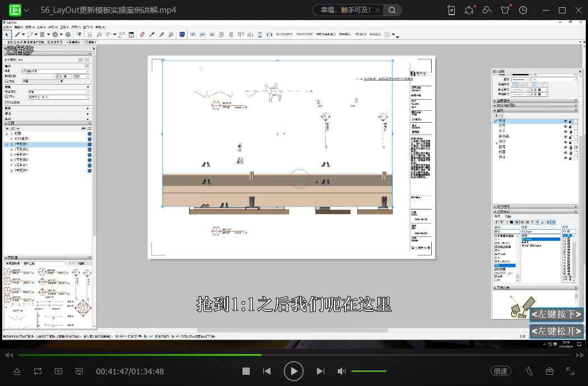
Task: Click the Stop playback button
Action: (246, 371)
